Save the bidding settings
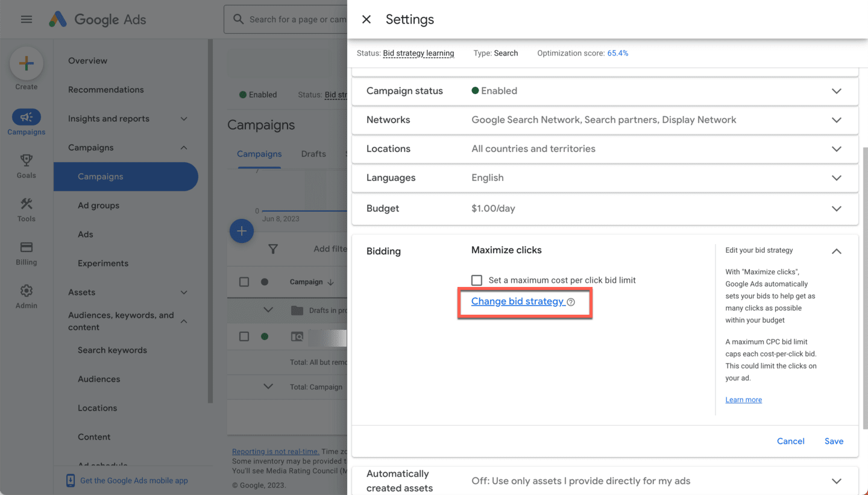868x495 pixels. tap(834, 441)
